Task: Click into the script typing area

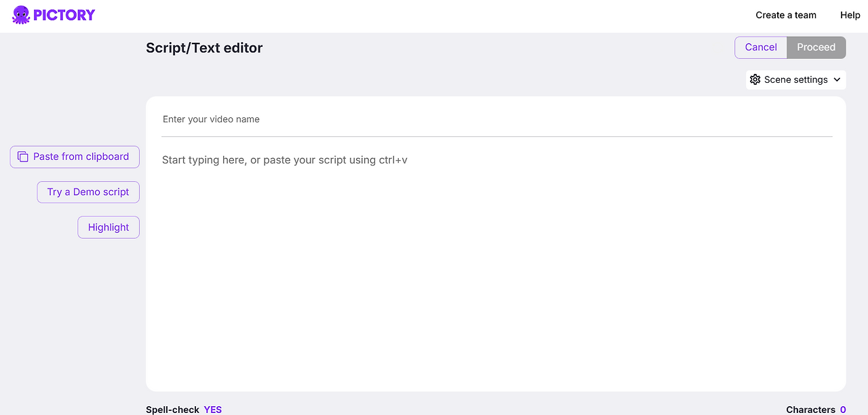Action: pos(496,264)
